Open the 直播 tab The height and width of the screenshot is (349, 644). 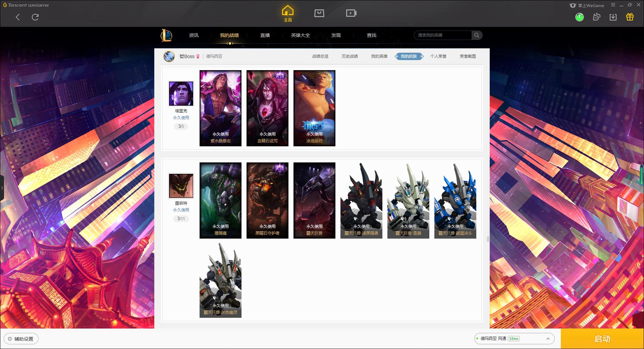click(x=265, y=35)
